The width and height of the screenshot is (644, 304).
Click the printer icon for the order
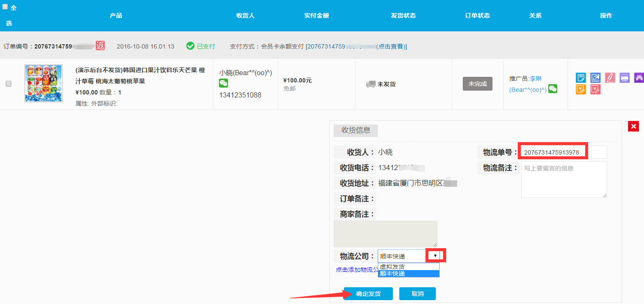tap(624, 78)
